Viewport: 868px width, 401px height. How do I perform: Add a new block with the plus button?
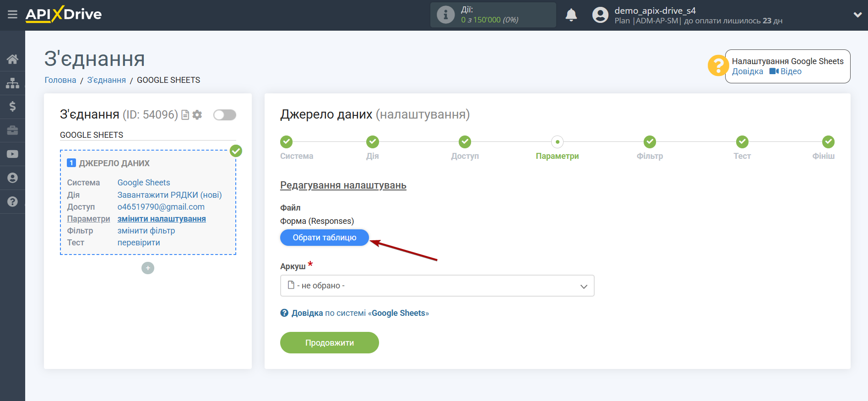tap(148, 268)
